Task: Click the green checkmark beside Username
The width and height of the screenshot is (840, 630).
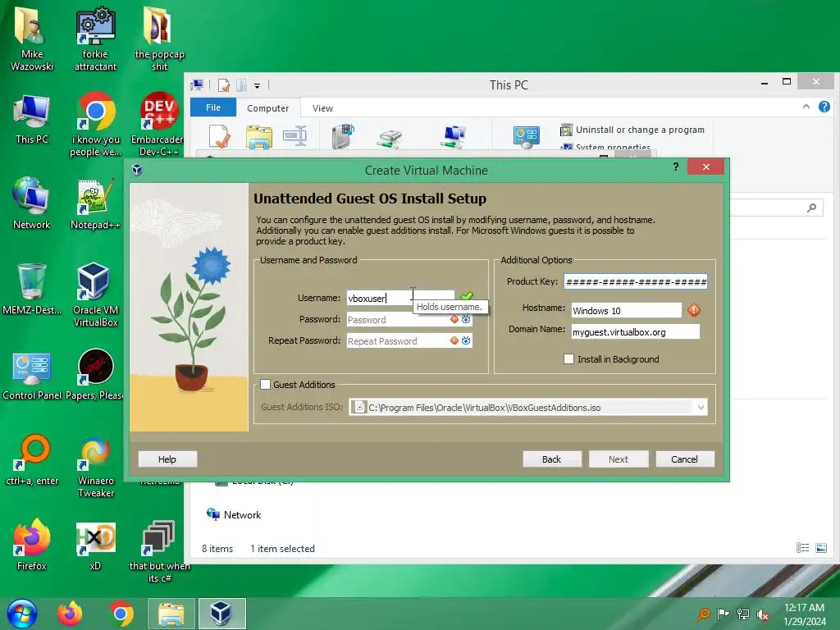Action: (467, 295)
